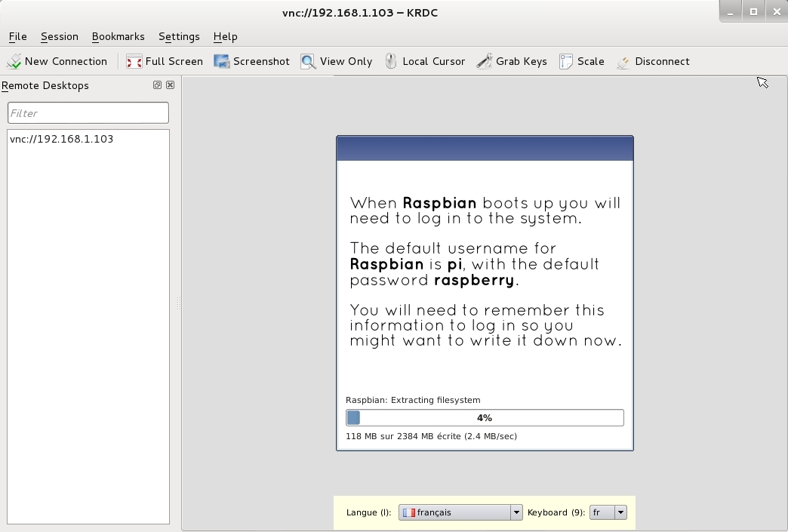Toggle Local Cursor option label
The image size is (788, 532).
click(434, 61)
